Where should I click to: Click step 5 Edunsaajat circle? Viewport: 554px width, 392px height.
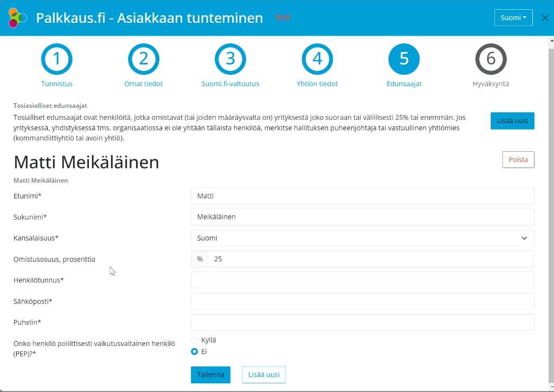coord(404,59)
